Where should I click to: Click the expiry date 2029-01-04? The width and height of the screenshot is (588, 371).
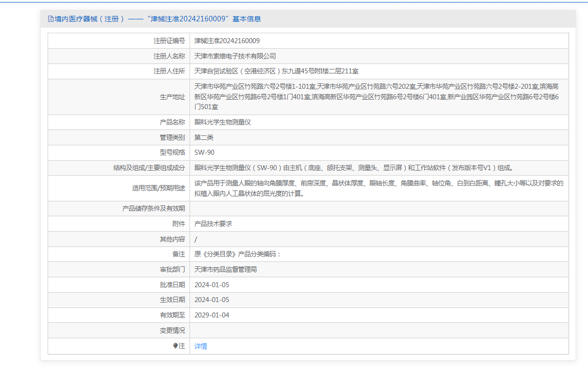[x=212, y=315]
